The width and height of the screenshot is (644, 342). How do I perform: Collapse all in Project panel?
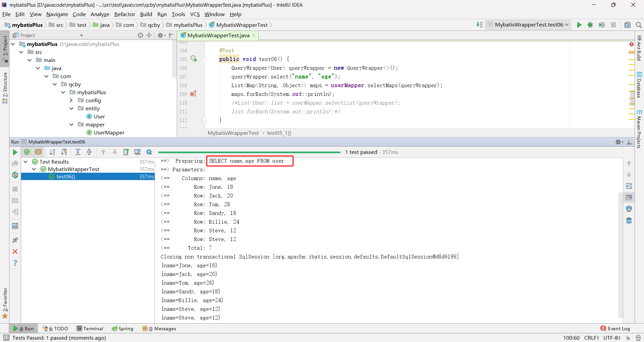[x=149, y=35]
